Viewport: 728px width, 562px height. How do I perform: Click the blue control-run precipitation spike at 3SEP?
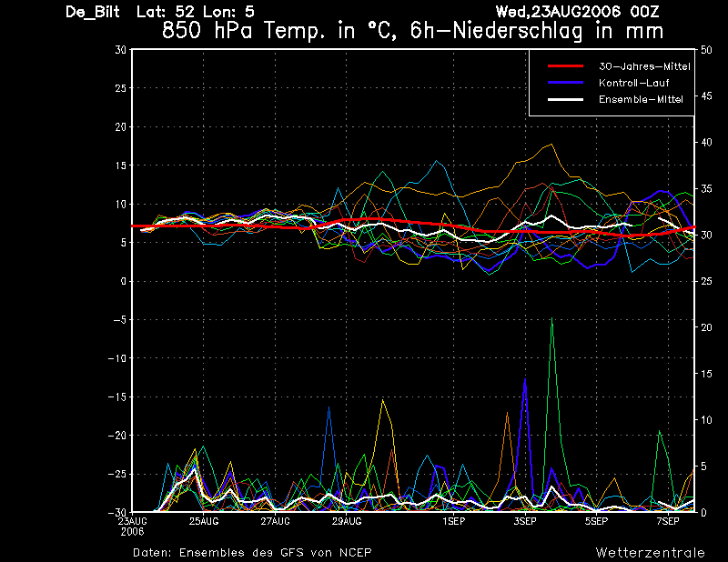click(x=525, y=381)
